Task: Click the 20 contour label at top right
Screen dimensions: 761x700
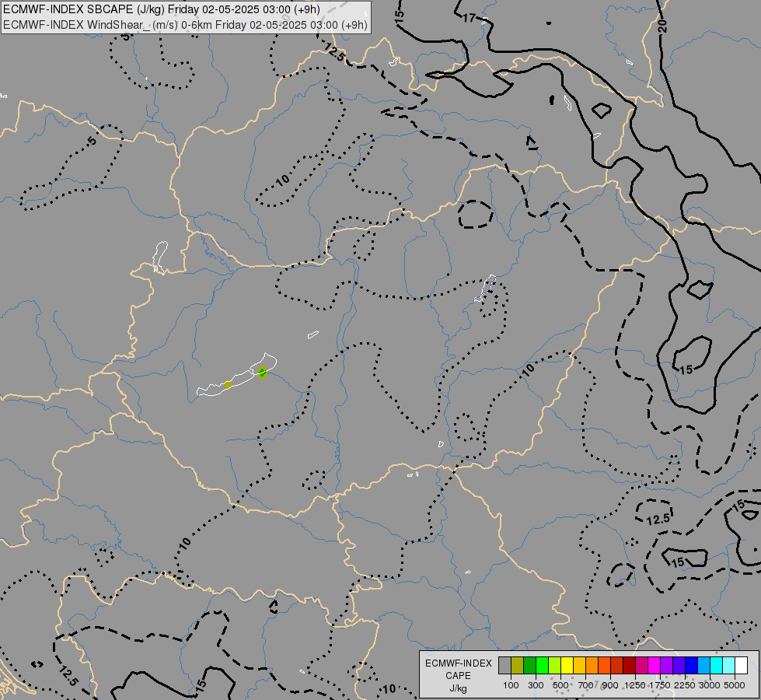Action: (663, 26)
